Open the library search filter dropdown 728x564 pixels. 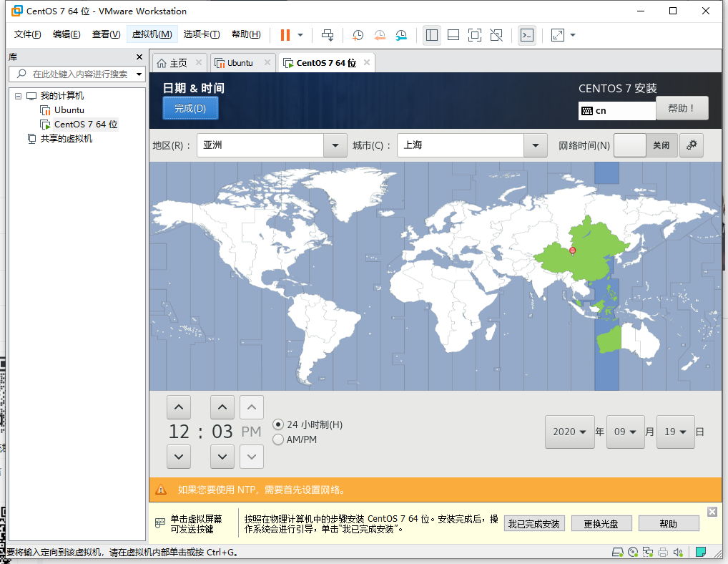tap(139, 74)
